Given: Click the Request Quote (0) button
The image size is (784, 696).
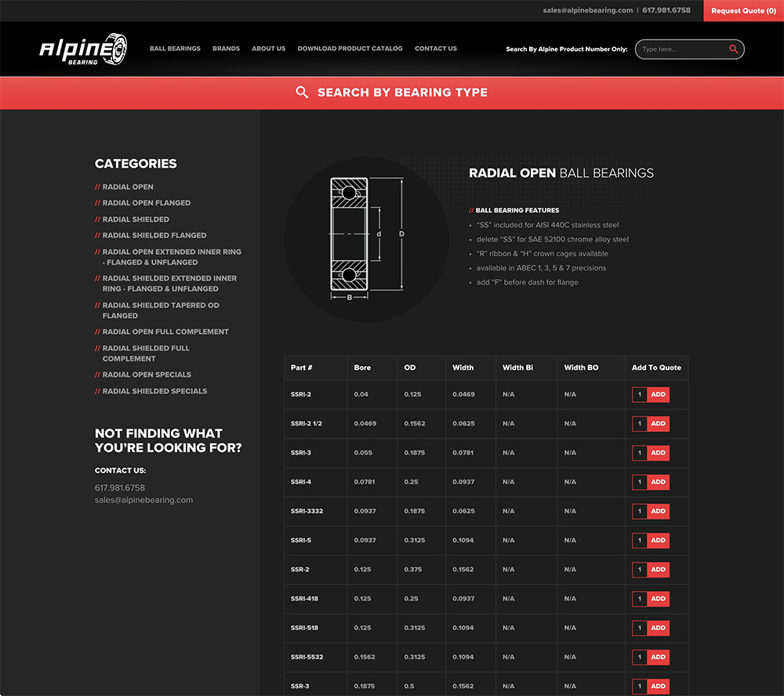Looking at the screenshot, I should click(x=743, y=11).
